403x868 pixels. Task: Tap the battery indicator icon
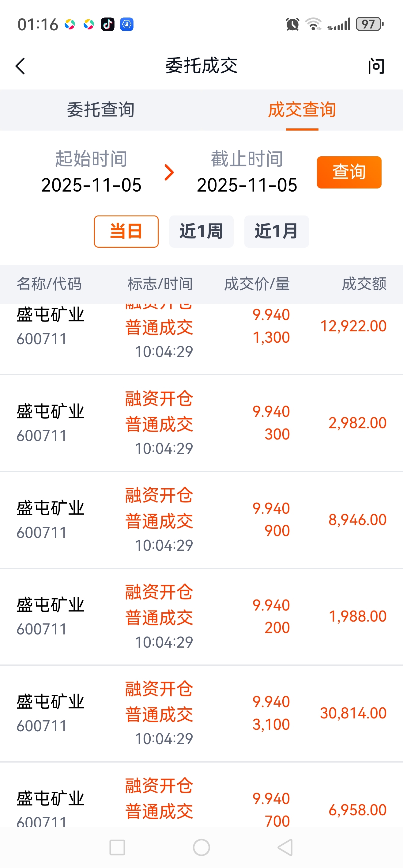[370, 24]
